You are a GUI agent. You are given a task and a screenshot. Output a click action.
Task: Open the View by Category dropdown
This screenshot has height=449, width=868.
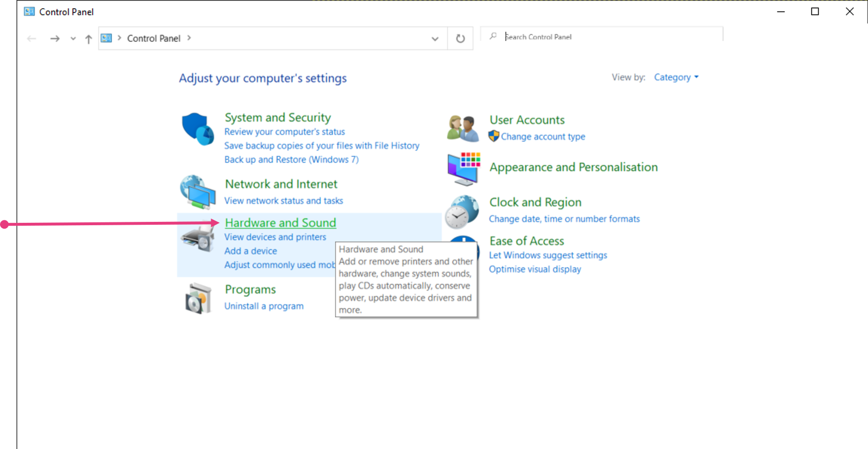coord(676,77)
